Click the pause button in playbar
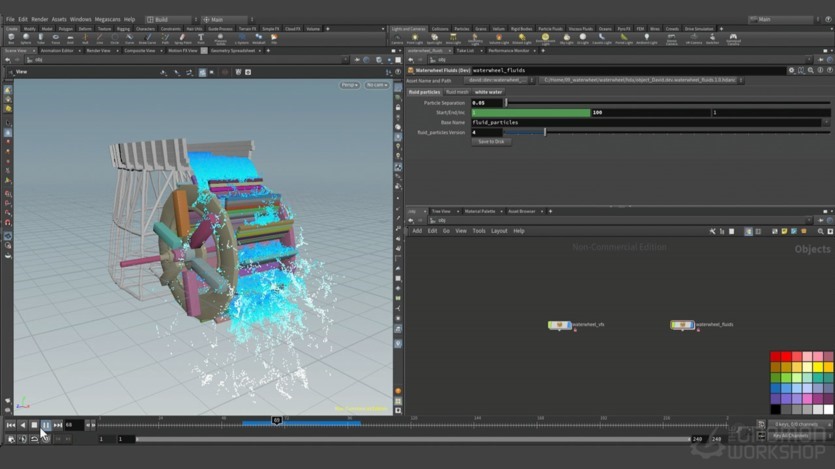 coord(46,425)
